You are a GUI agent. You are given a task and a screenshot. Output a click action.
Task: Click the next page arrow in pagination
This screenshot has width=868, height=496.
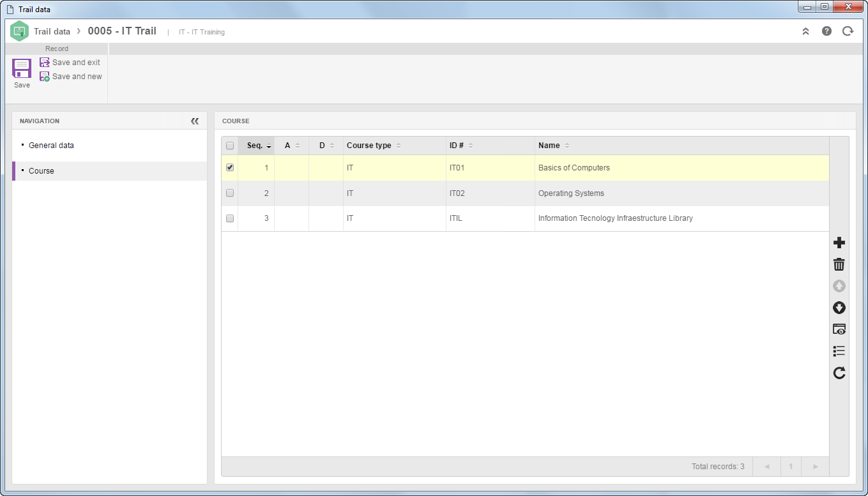(x=816, y=467)
